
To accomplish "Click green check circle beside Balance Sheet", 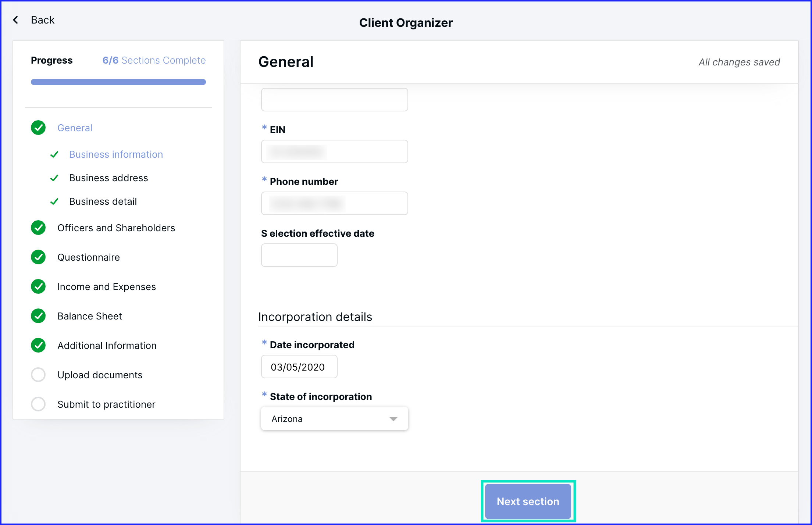I will 38,316.
